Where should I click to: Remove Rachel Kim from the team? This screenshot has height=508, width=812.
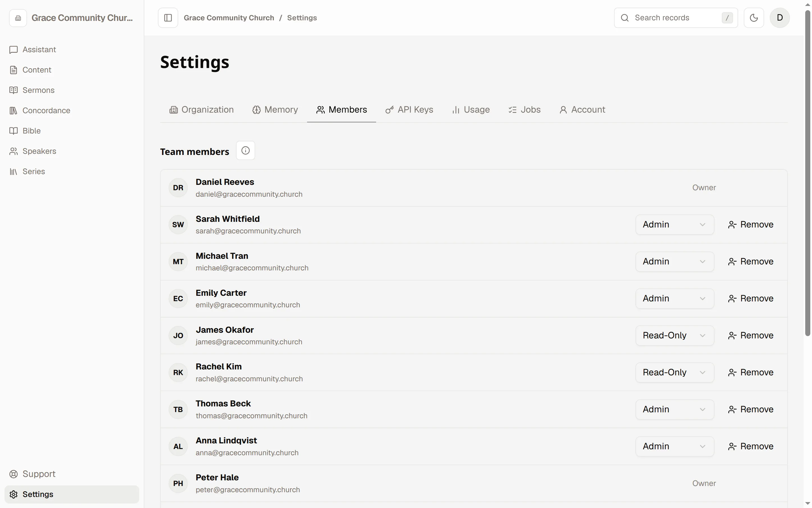[751, 373]
